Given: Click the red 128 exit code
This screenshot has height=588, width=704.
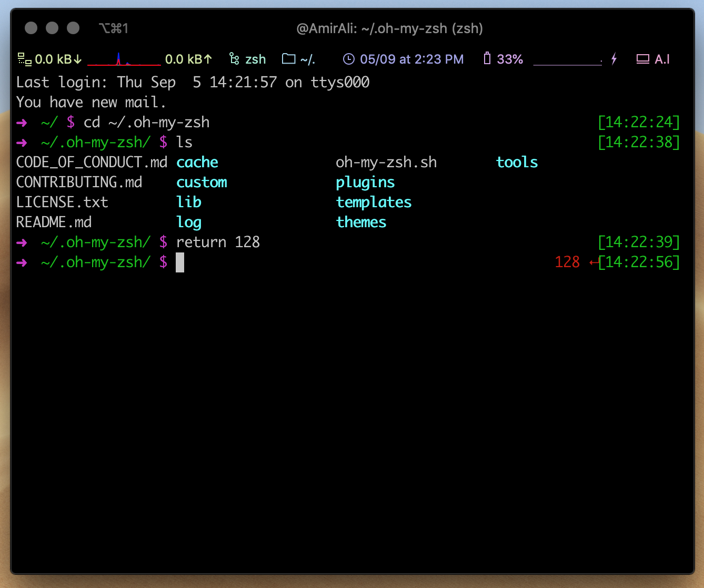Looking at the screenshot, I should (567, 262).
